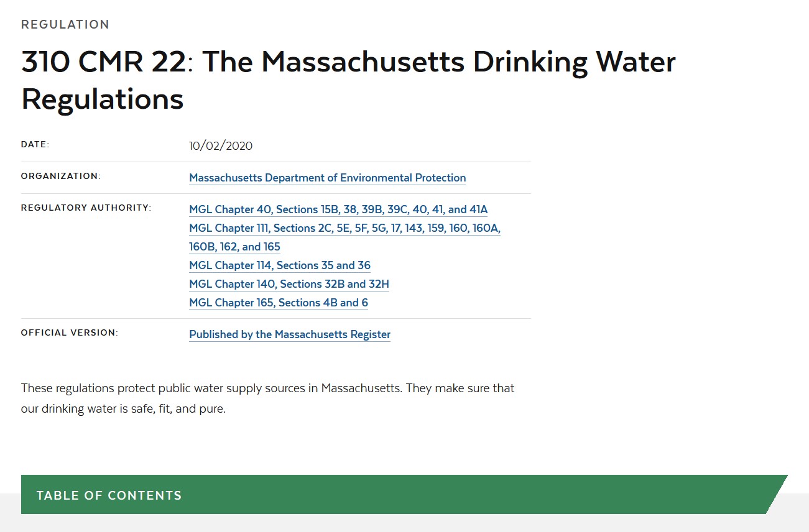The image size is (809, 532).
Task: Visit MGL Chapter 140, Sections 32B and 32H
Action: point(289,284)
